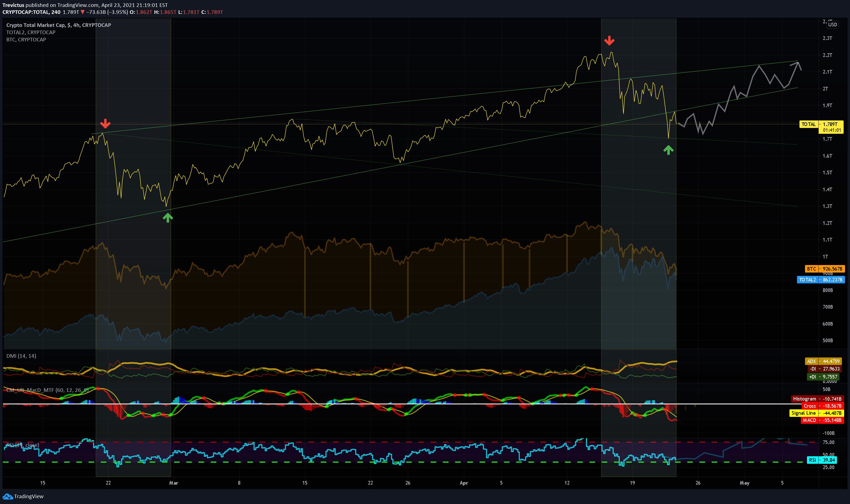Click the Apr date marker on time axis
Screen dimensions: 850x504
point(463,483)
